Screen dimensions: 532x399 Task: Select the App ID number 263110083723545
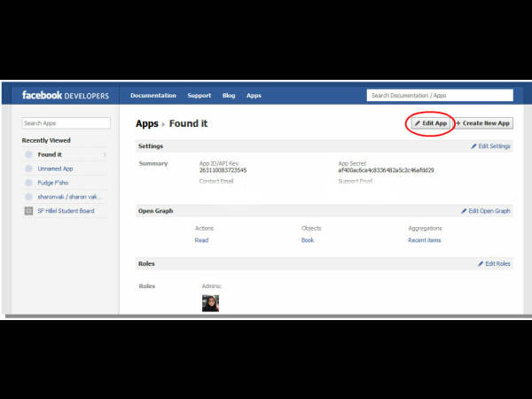click(x=223, y=170)
